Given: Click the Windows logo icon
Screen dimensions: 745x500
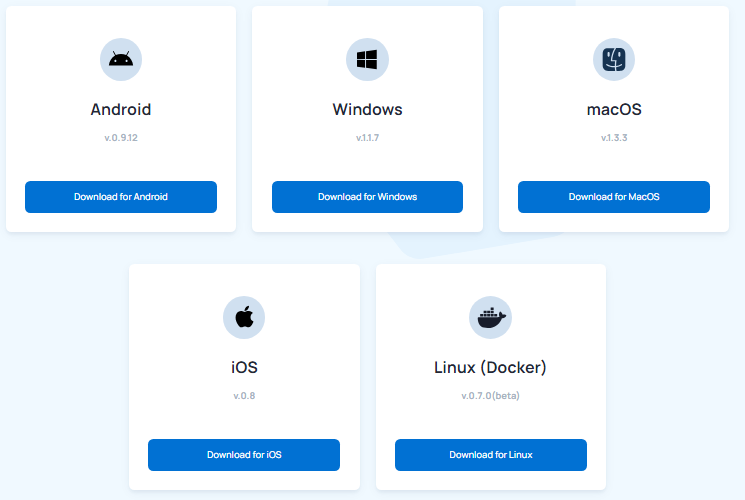Looking at the screenshot, I should (x=367, y=59).
